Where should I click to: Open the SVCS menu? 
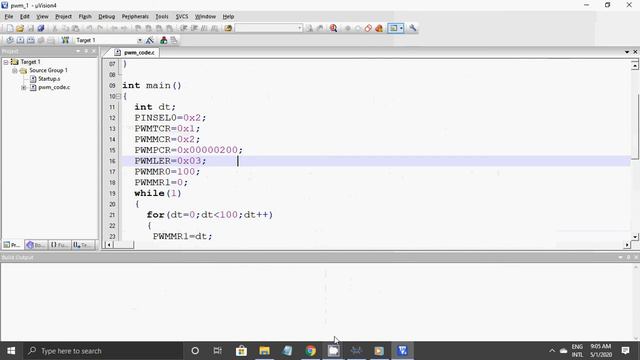182,16
